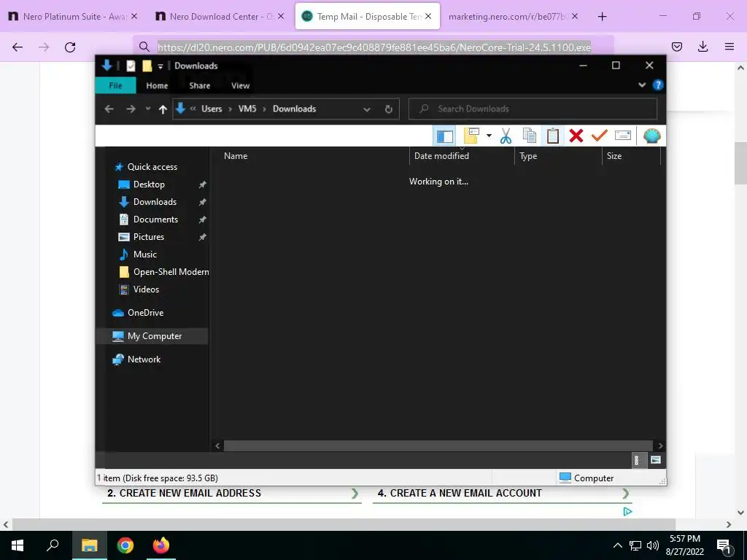This screenshot has width=747, height=560.
Task: Open CREATE NEW EMAIL ADDRESS link
Action: [232, 494]
